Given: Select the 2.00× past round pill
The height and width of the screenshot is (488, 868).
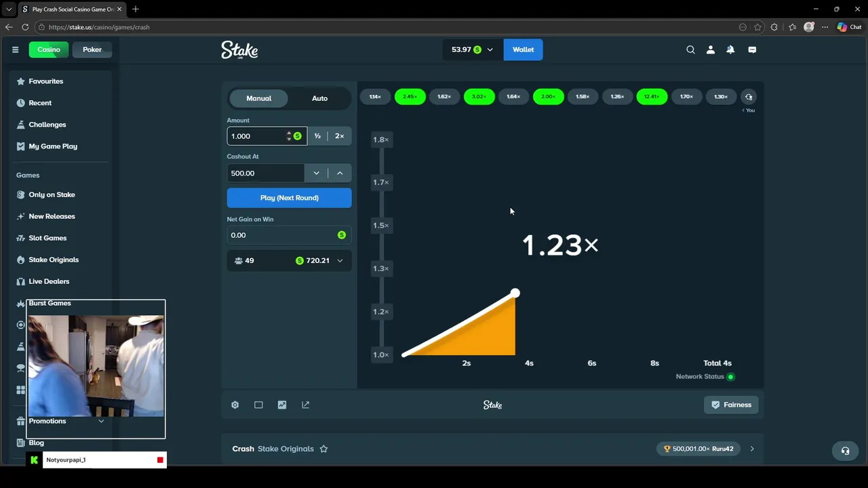Looking at the screenshot, I should point(548,97).
